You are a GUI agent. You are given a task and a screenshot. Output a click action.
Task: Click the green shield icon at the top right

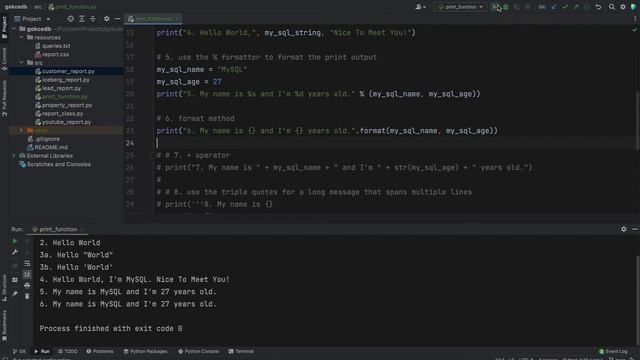[x=633, y=7]
